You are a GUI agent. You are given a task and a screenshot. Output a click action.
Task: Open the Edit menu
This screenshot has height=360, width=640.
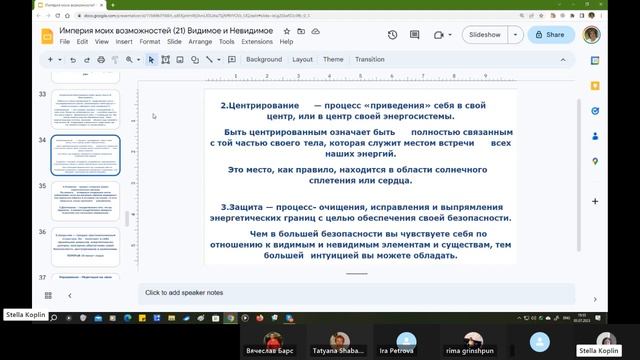[x=82, y=42]
